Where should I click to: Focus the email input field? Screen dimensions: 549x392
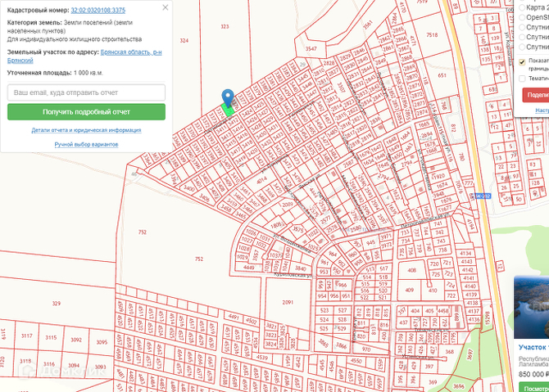pos(86,92)
